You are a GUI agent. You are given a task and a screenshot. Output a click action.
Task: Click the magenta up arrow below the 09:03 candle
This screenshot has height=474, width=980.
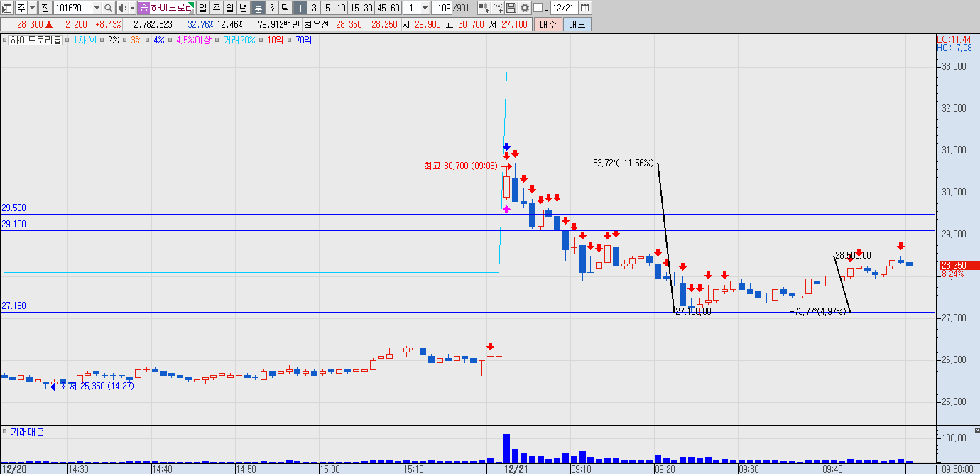click(x=506, y=209)
